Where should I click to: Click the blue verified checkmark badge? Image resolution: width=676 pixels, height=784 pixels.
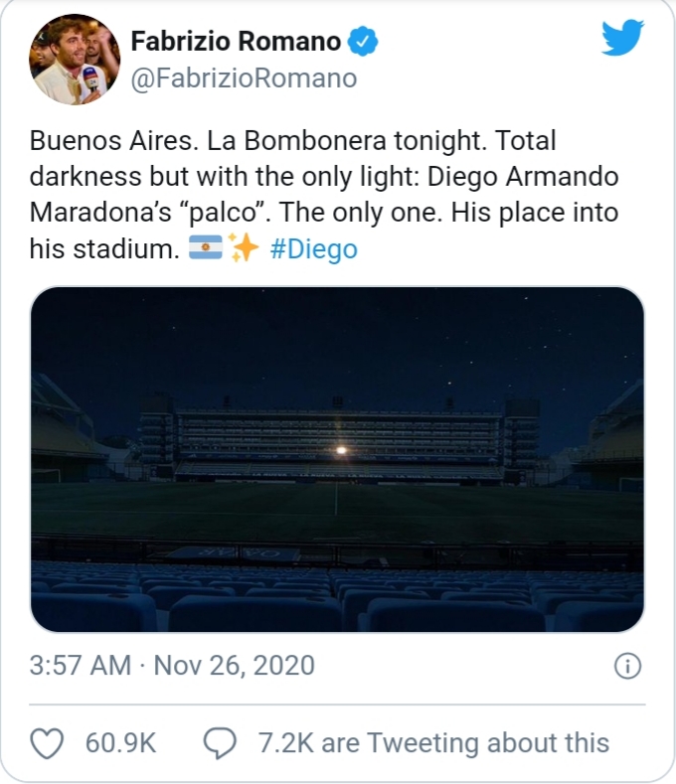click(362, 42)
